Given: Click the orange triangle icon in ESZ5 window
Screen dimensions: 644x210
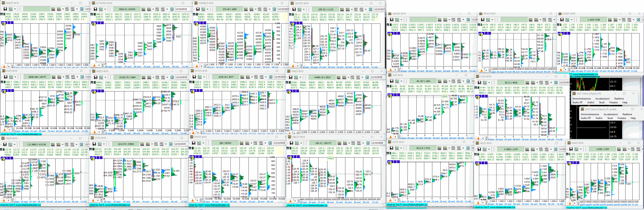Looking at the screenshot, I should pyautogui.click(x=4, y=130).
